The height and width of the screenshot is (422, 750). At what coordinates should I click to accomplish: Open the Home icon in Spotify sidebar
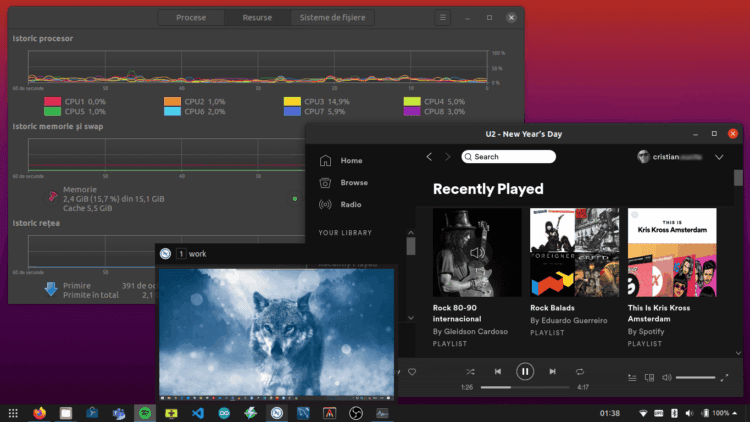tap(325, 161)
